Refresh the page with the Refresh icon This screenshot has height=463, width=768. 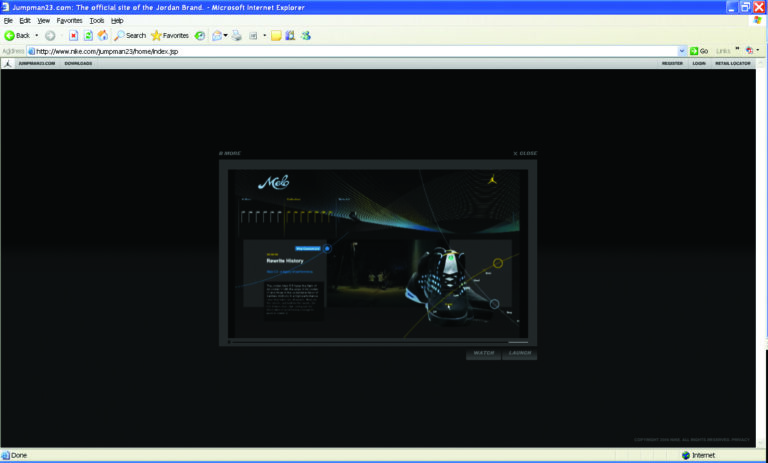coord(87,35)
